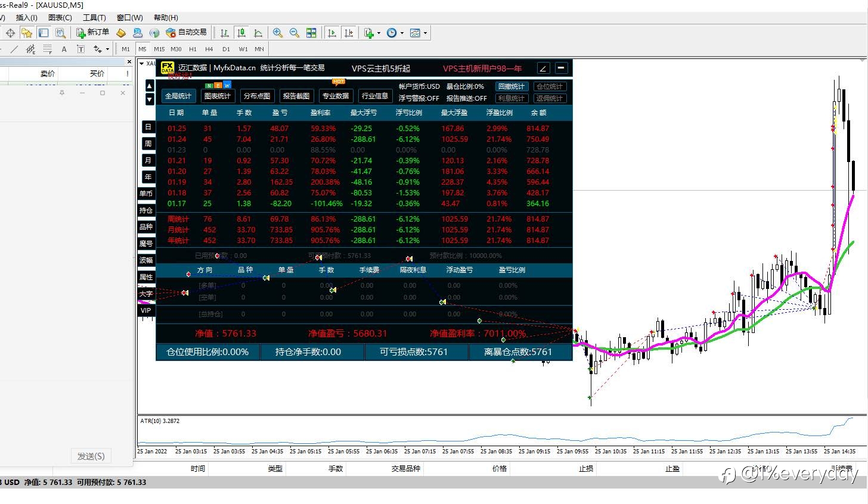868x504 pixels.
Task: Select the trendline drawing tool
Action: click(14, 49)
